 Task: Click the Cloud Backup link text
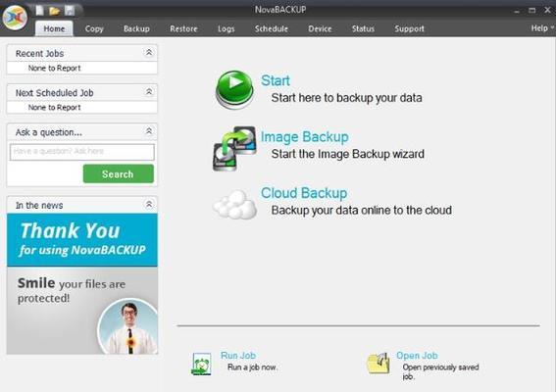coord(304,193)
